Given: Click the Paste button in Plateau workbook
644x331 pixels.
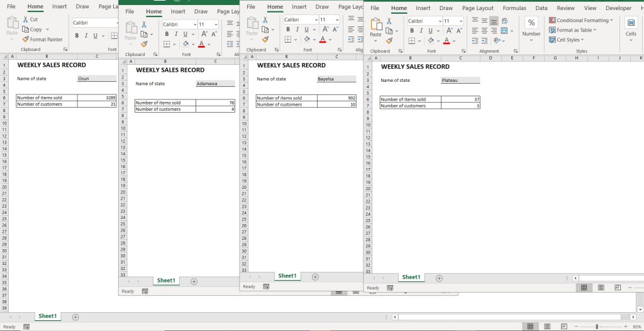Looking at the screenshot, I should 376,28.
